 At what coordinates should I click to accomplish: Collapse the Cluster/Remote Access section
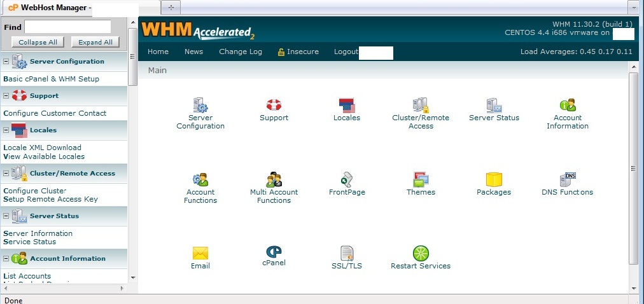click(x=6, y=173)
